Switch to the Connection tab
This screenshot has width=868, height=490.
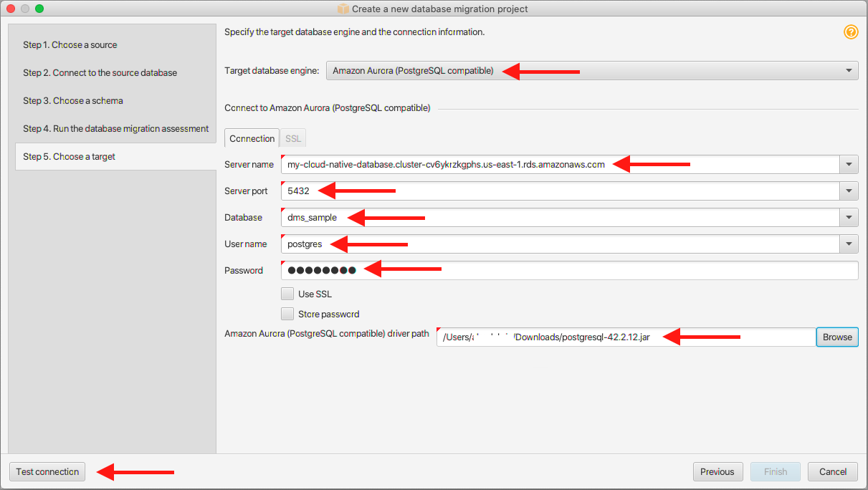pyautogui.click(x=252, y=138)
